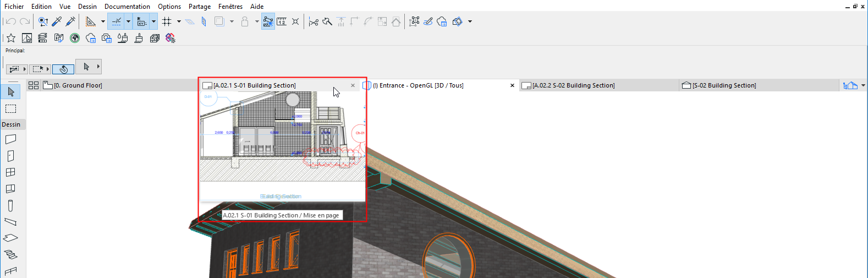Image resolution: width=868 pixels, height=278 pixels.
Task: Toggle the guide lines snap button
Action: pos(117,21)
